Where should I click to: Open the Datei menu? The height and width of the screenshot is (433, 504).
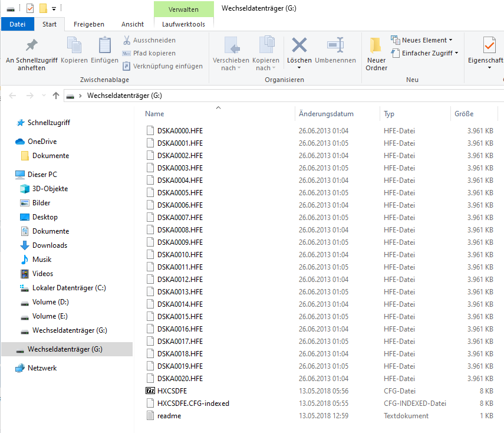coord(17,24)
